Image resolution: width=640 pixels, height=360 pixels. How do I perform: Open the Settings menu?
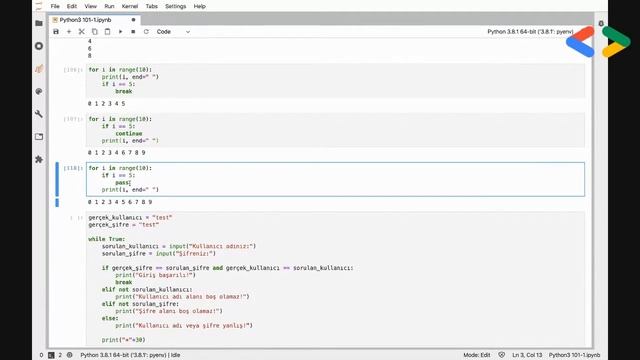click(176, 6)
